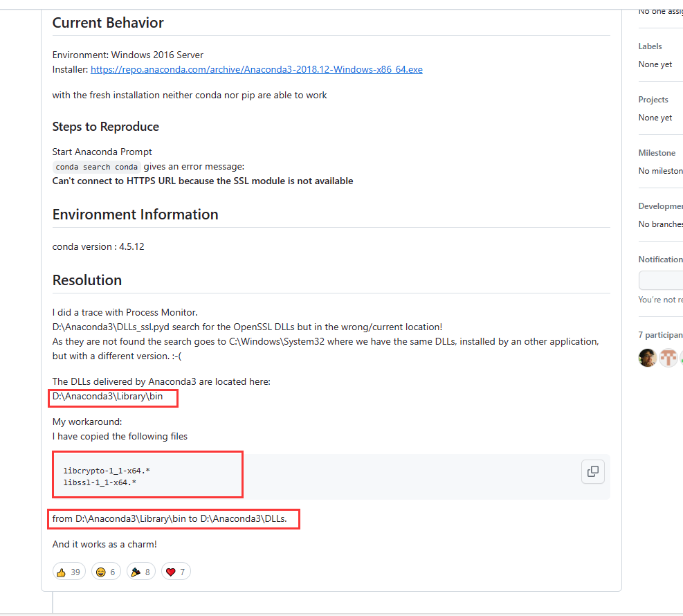Image resolution: width=683 pixels, height=616 pixels.
Task: Click the Current Behavior heading
Action: click(108, 23)
